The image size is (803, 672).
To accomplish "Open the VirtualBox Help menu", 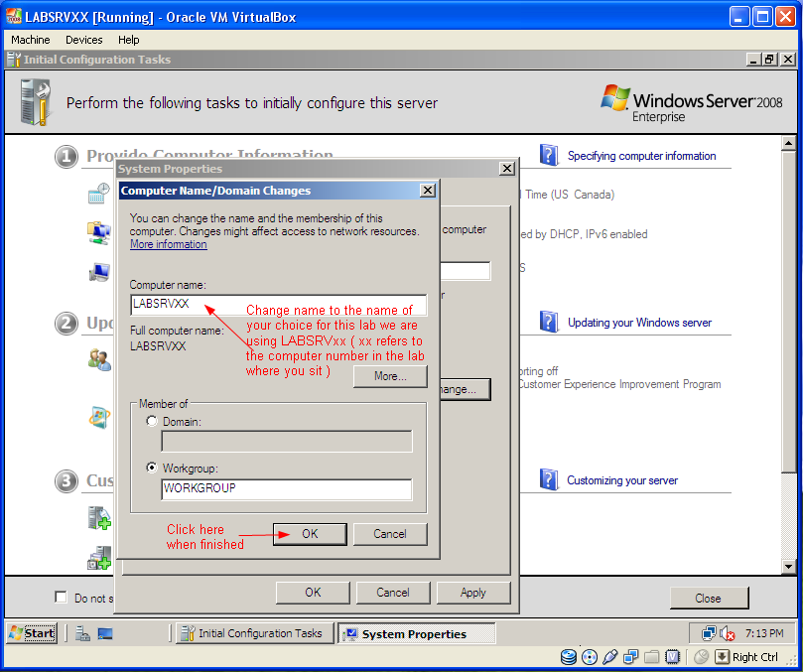I will 129,40.
